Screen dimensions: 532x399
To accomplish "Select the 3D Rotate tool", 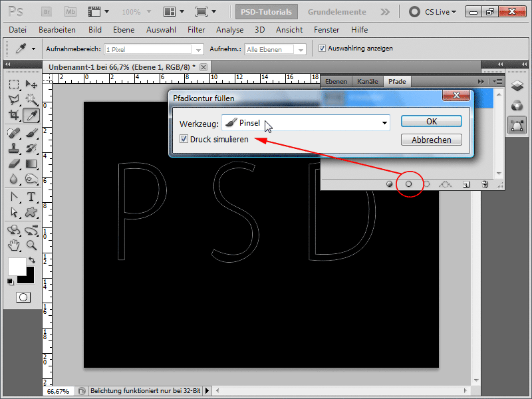I will 14,230.
